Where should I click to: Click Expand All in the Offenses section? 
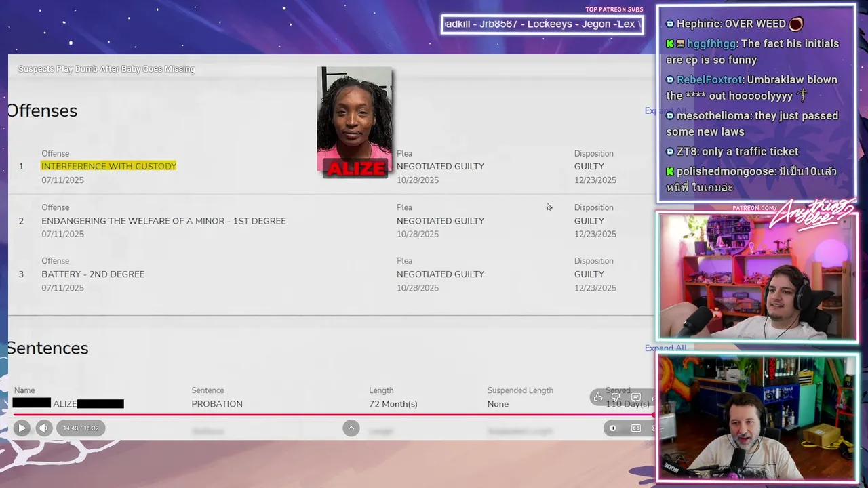pos(665,110)
